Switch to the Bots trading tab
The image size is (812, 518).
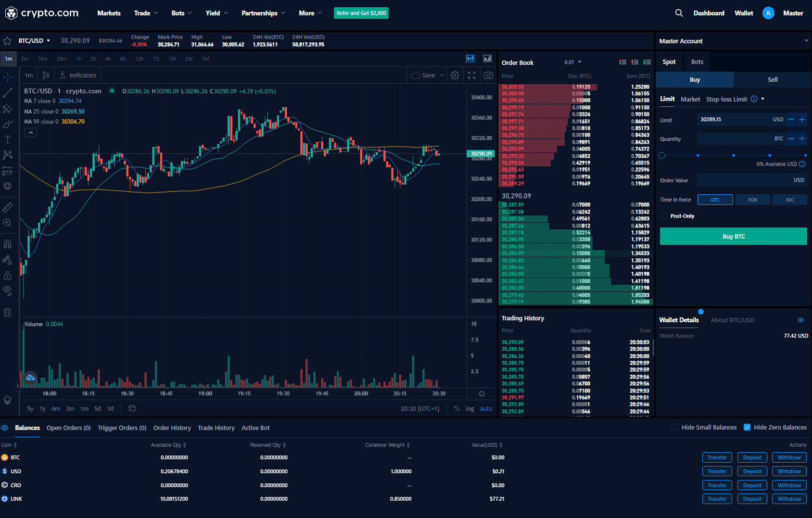697,62
